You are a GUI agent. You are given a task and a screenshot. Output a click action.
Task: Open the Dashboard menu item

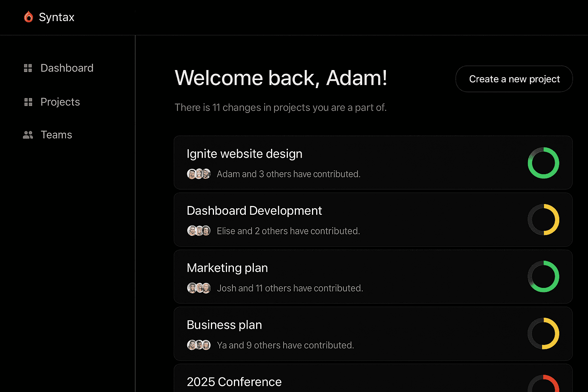click(x=67, y=68)
